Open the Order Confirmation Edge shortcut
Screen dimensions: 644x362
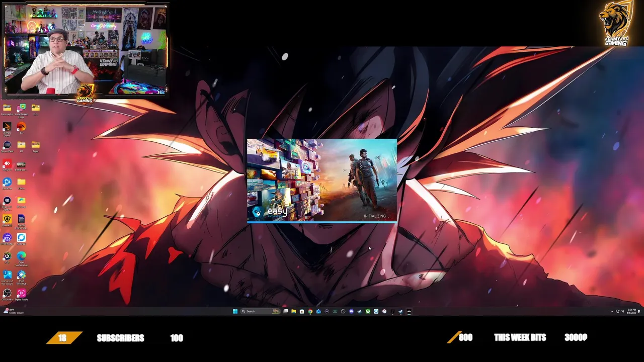pos(21,258)
